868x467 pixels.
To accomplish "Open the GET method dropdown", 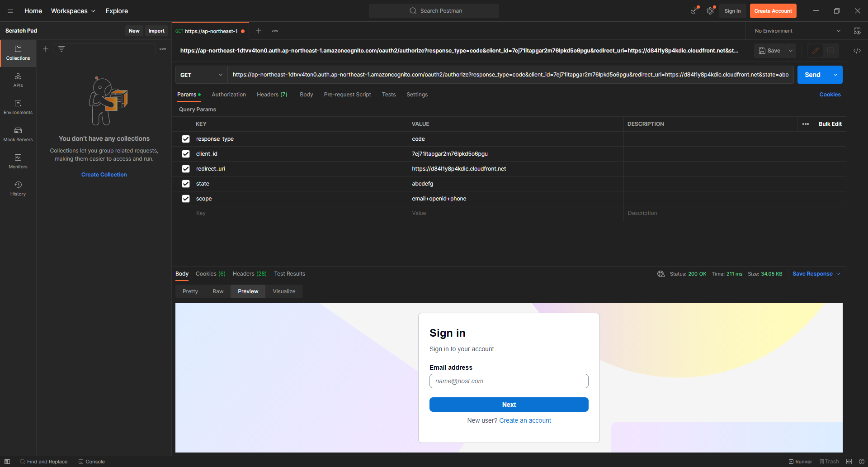I will pos(202,75).
